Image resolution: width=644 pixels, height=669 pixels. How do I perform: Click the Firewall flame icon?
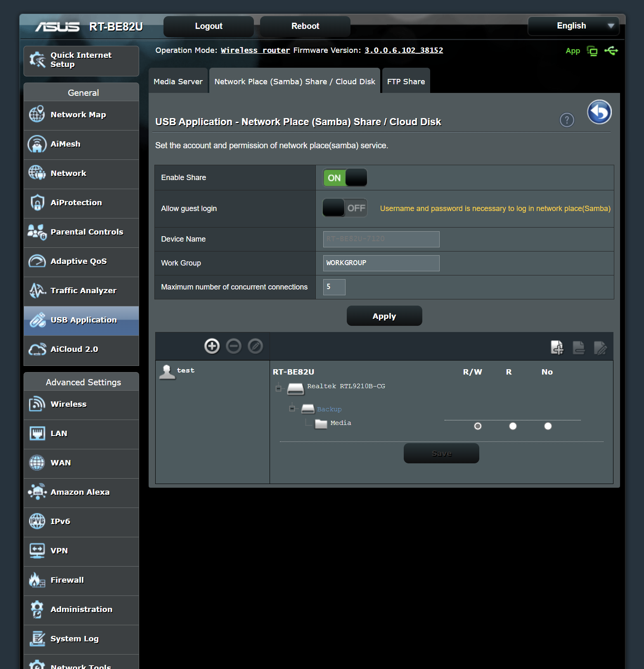pyautogui.click(x=37, y=580)
